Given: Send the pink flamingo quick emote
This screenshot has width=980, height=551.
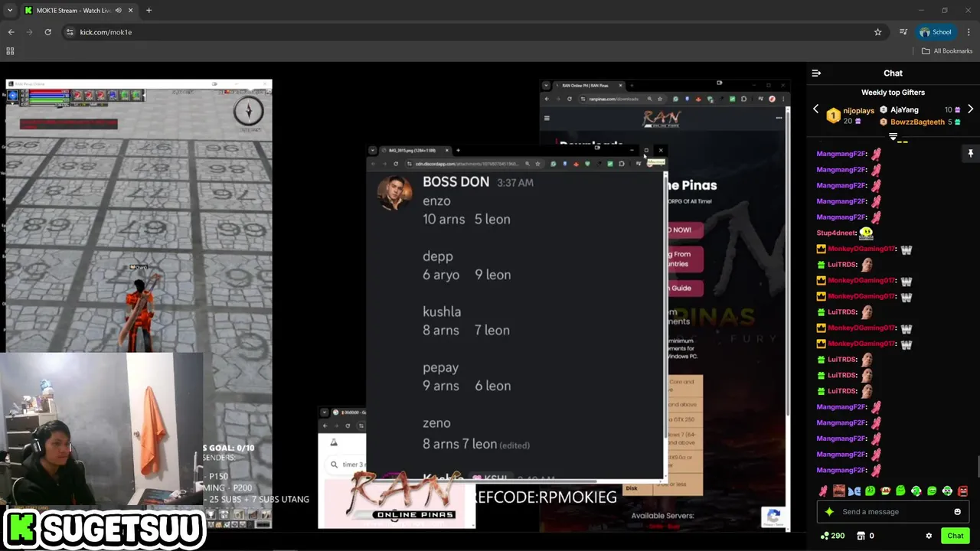Looking at the screenshot, I should (x=823, y=491).
